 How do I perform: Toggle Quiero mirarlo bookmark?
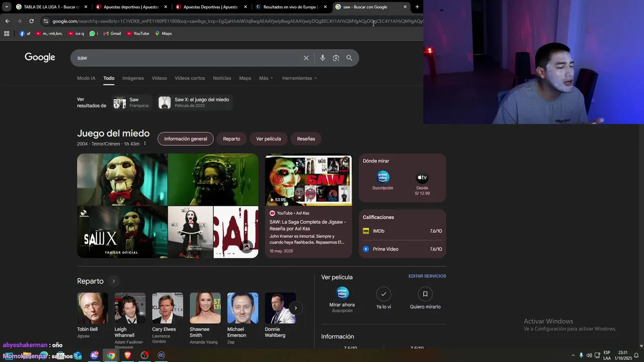click(x=425, y=294)
